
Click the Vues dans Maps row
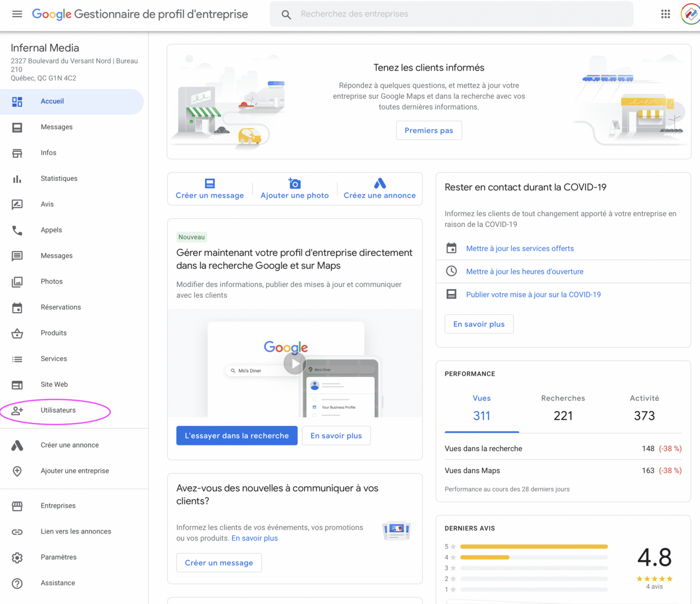point(563,471)
